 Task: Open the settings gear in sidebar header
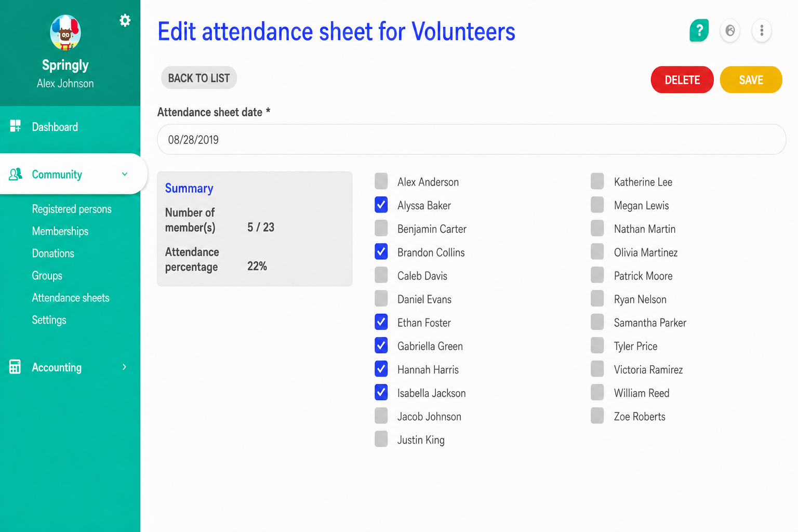(x=125, y=20)
